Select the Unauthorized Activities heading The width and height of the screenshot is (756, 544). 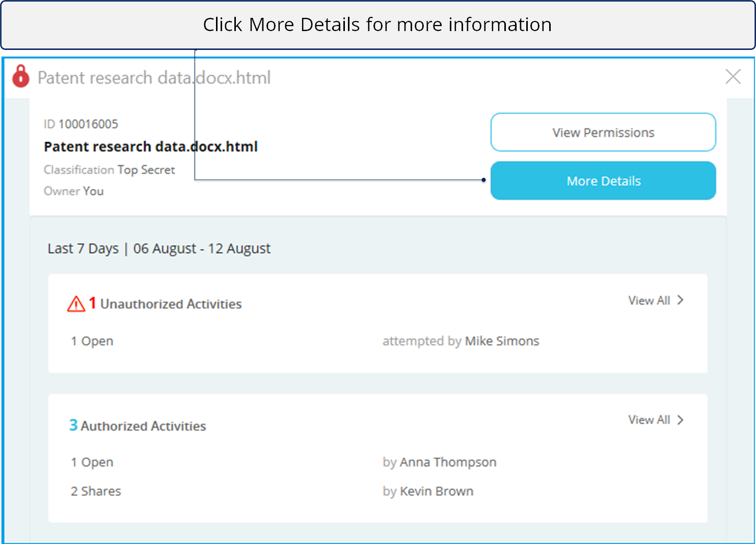coord(171,304)
